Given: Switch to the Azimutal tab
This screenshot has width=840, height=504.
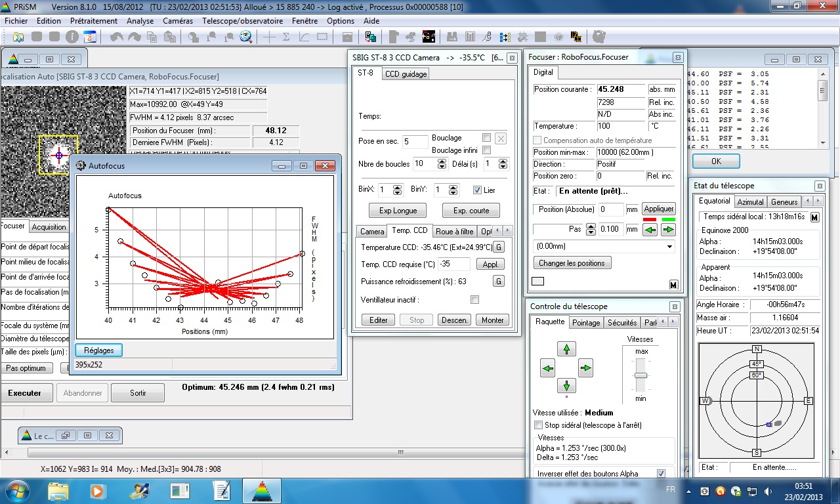Looking at the screenshot, I should 750,202.
